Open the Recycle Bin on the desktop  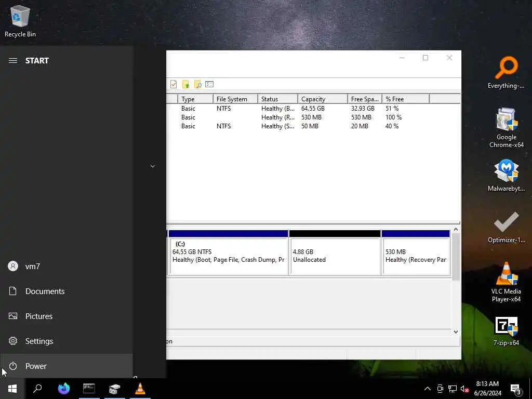click(x=20, y=21)
